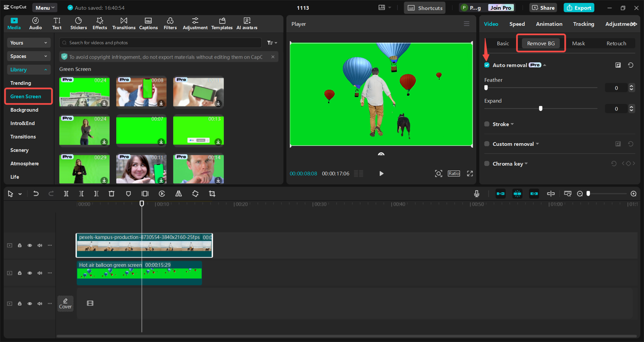Screen dimensions: 644x342
Task: Lock the pexels-kampus video track
Action: 20,245
